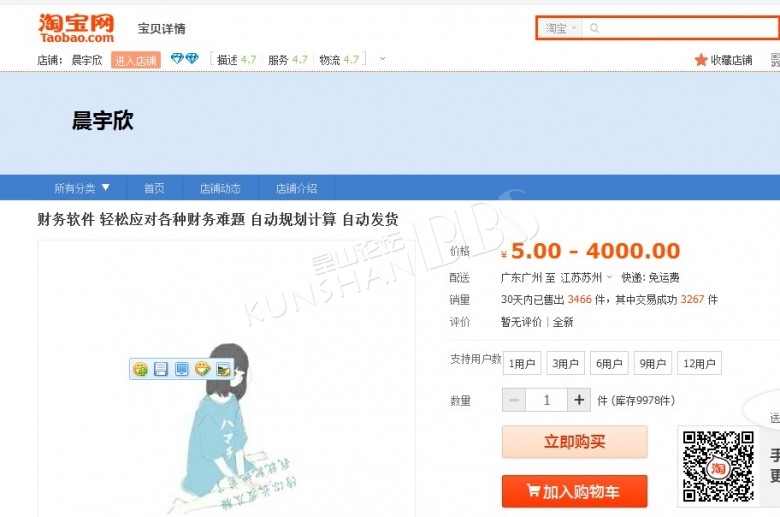
Task: Click the blue diamond shop rating icons
Action: [185, 59]
